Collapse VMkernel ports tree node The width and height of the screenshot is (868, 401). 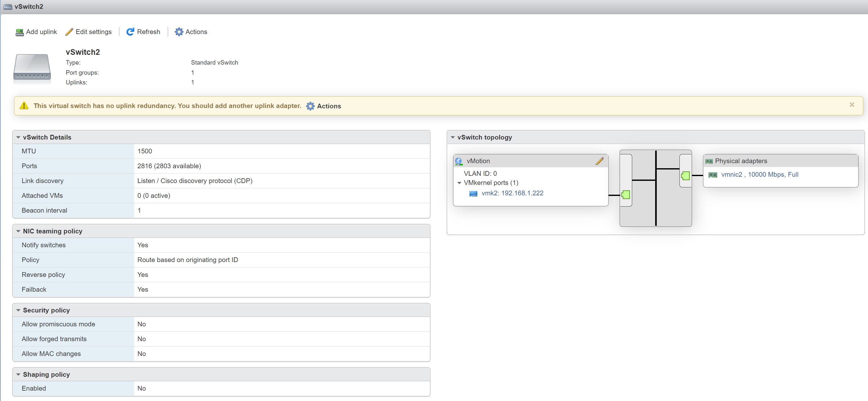click(x=459, y=183)
